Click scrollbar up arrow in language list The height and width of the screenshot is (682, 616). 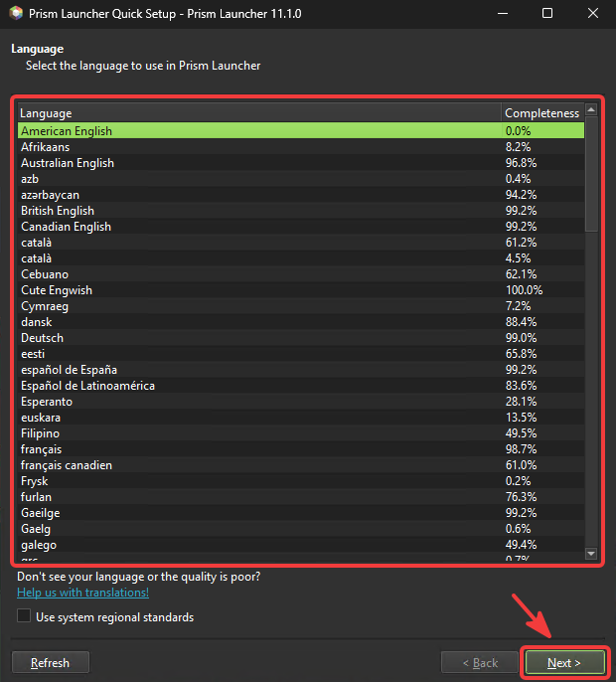pyautogui.click(x=591, y=109)
